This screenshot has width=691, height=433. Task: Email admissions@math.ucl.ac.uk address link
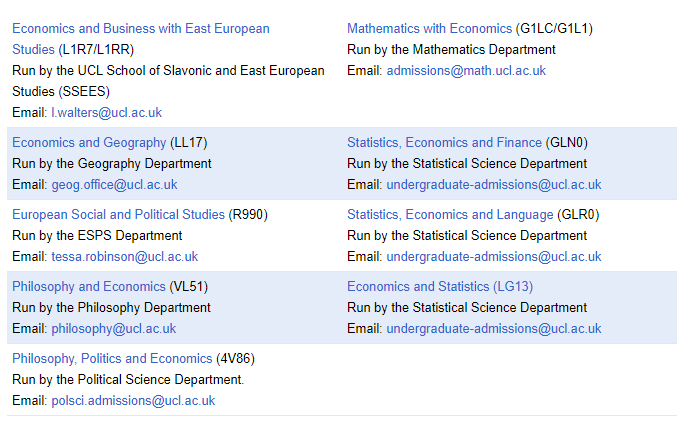pyautogui.click(x=466, y=71)
